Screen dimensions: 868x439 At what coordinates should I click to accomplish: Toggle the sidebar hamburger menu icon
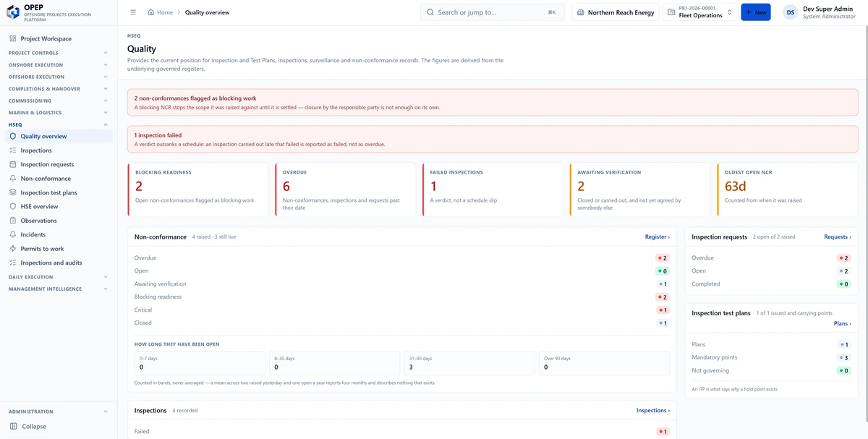tap(133, 12)
